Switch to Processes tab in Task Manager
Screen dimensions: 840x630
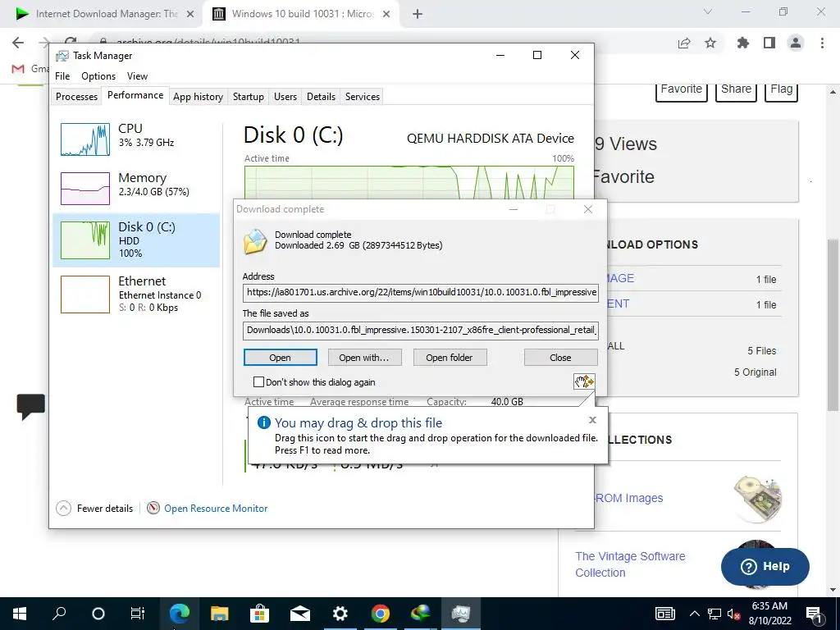tap(76, 97)
